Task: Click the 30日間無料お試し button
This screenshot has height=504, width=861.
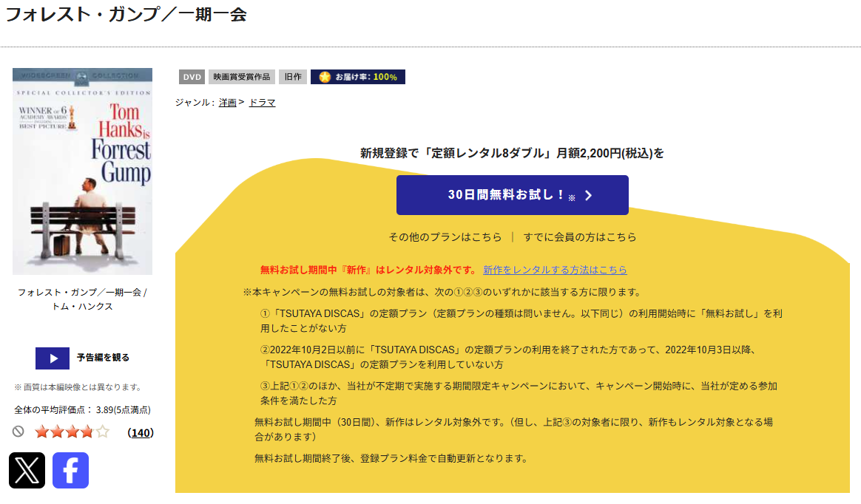Action: point(513,194)
